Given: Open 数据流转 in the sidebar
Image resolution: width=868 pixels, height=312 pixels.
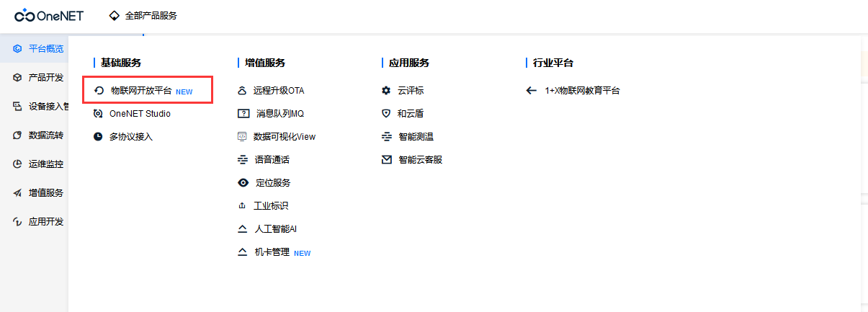Looking at the screenshot, I should 46,135.
